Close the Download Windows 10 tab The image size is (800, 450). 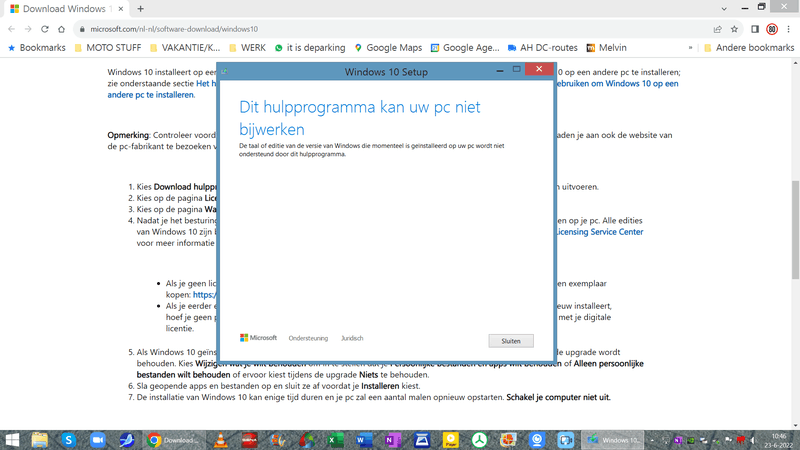tap(121, 9)
